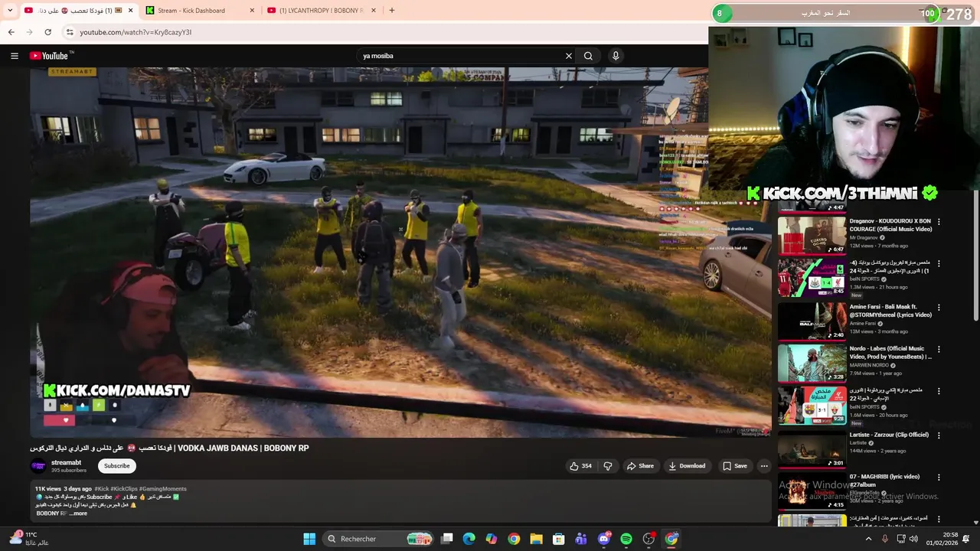Click the browser address bar URL
Screen dimensions: 980x551
click(136, 32)
